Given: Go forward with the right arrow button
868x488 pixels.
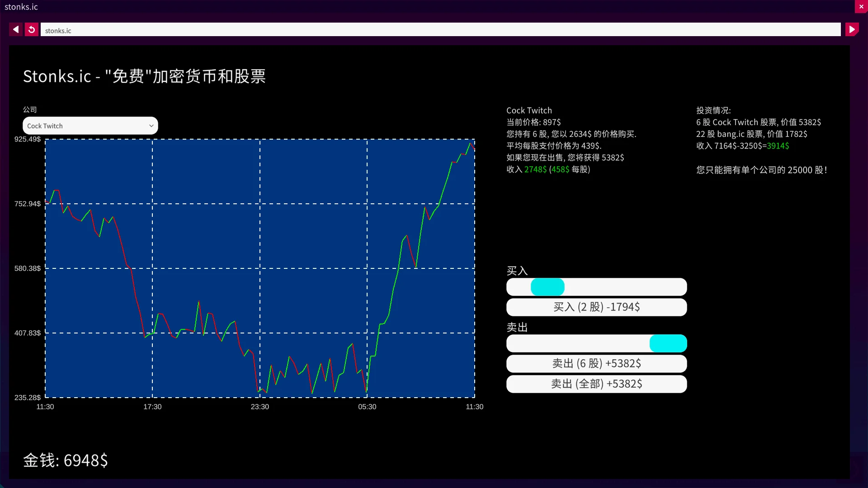Looking at the screenshot, I should click(852, 30).
